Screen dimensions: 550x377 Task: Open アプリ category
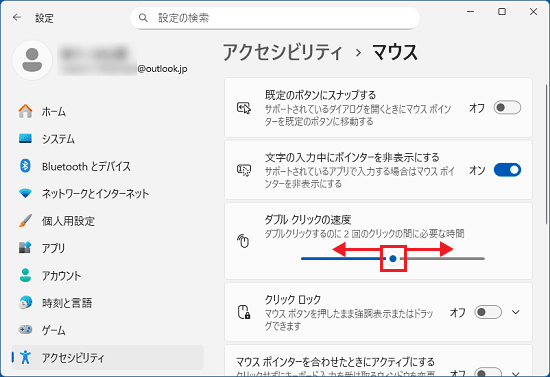pos(108,248)
